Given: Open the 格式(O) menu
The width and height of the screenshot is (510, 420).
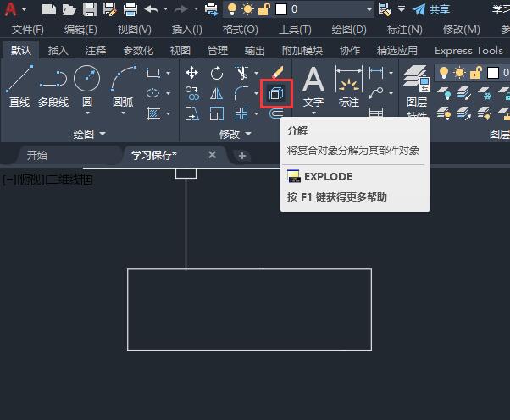Looking at the screenshot, I should point(241,30).
